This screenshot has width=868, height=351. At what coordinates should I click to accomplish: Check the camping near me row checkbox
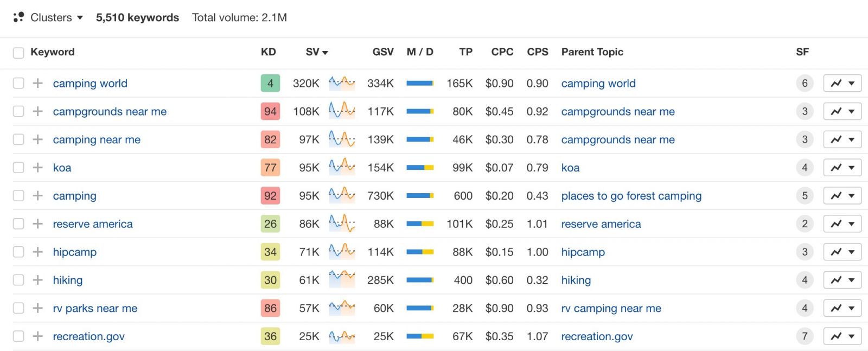coord(18,139)
